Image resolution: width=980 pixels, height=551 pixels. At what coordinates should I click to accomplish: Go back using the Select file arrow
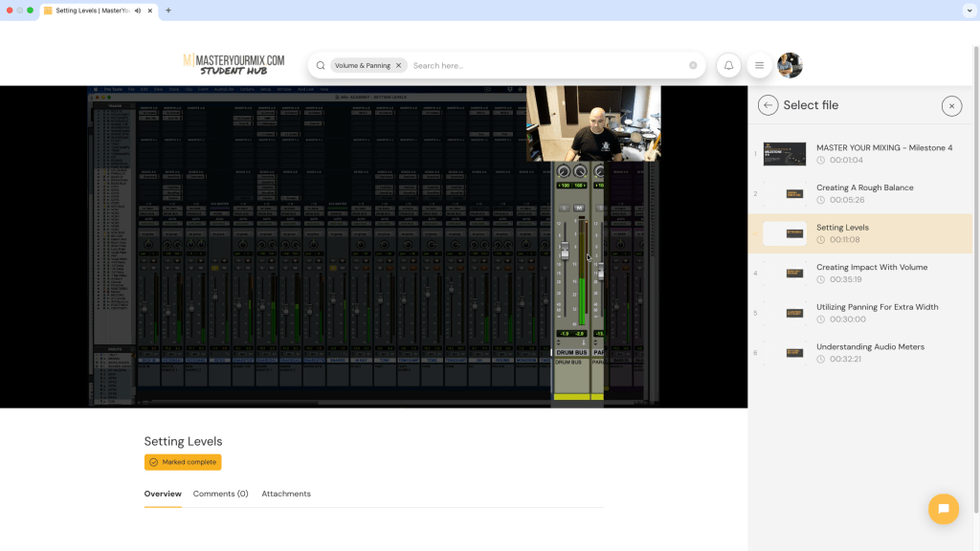pos(768,105)
